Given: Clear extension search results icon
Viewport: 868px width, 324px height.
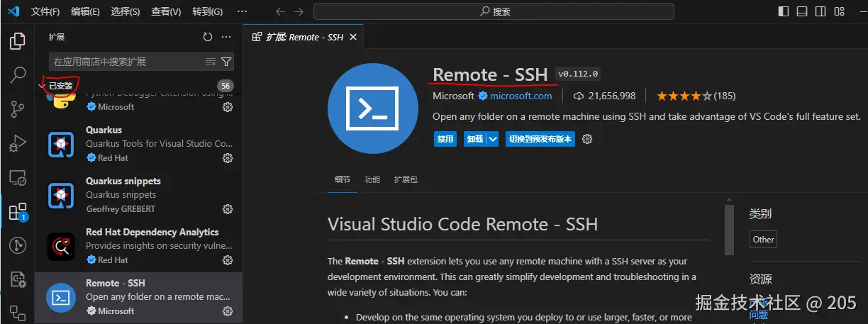Looking at the screenshot, I should point(210,62).
